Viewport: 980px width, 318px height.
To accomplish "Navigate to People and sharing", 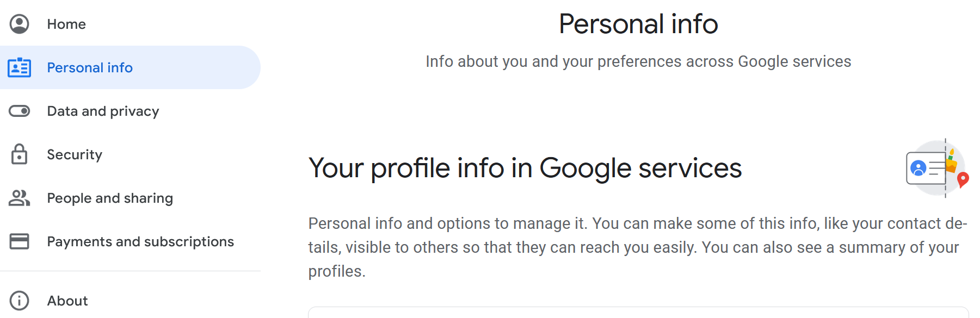I will point(110,198).
